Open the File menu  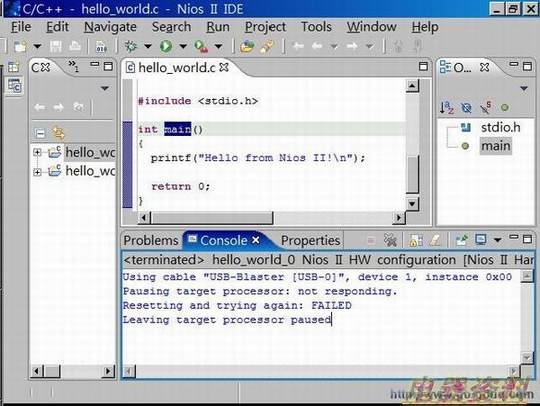click(x=21, y=27)
